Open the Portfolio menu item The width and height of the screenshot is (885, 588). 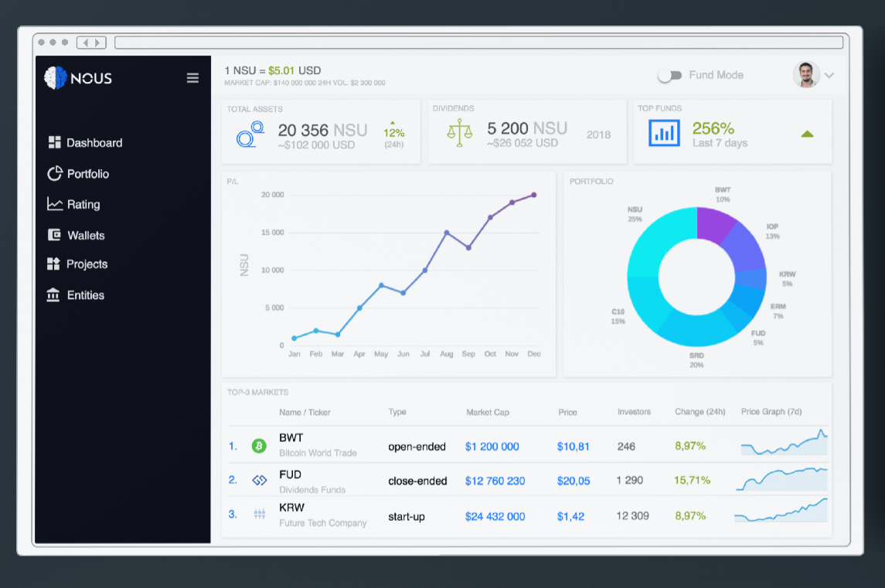pyautogui.click(x=78, y=174)
